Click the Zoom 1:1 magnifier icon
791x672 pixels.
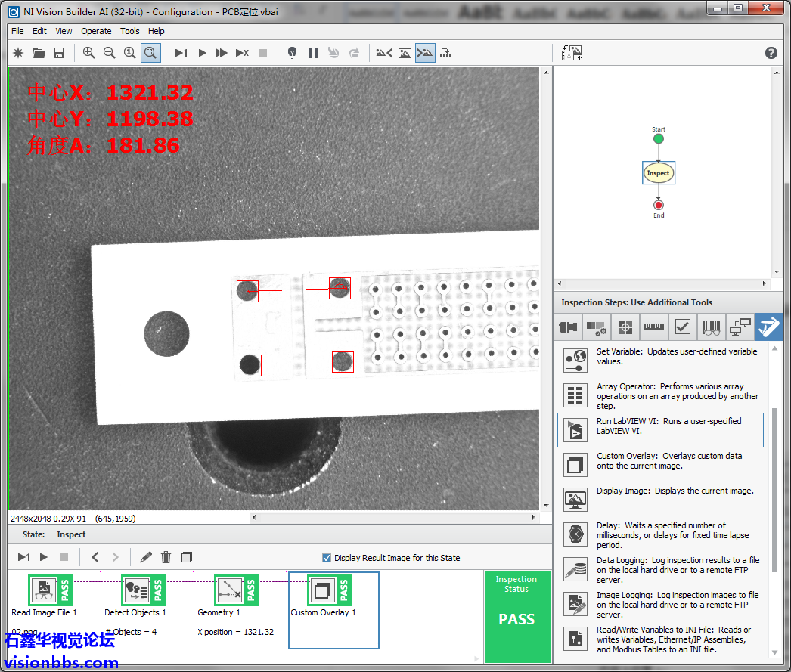pyautogui.click(x=129, y=53)
